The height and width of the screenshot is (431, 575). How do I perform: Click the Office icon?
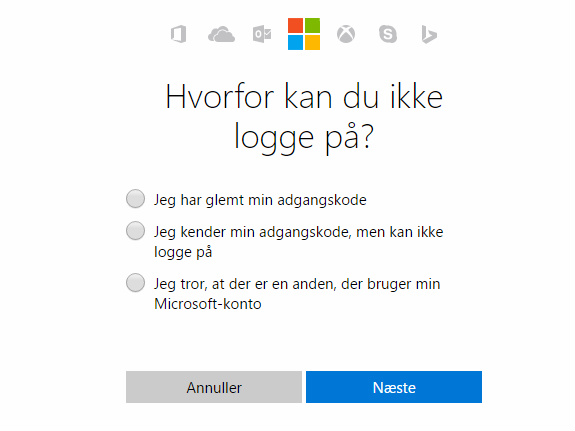coord(179,34)
